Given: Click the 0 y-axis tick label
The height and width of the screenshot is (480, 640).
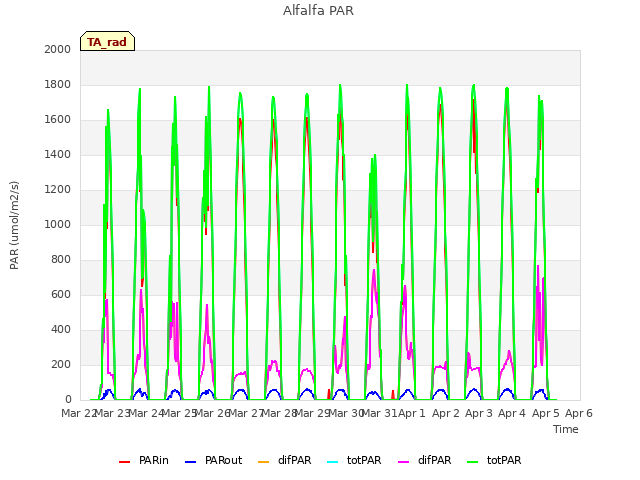Looking at the screenshot, I should pyautogui.click(x=68, y=400).
